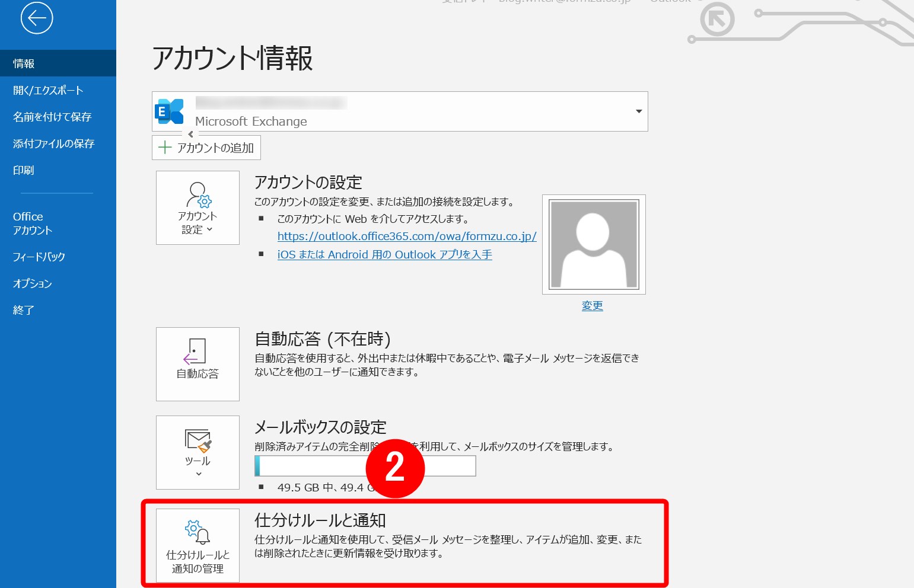Image resolution: width=914 pixels, height=588 pixels.
Task: Click the rules gear-and-bell icon
Action: pyautogui.click(x=198, y=532)
